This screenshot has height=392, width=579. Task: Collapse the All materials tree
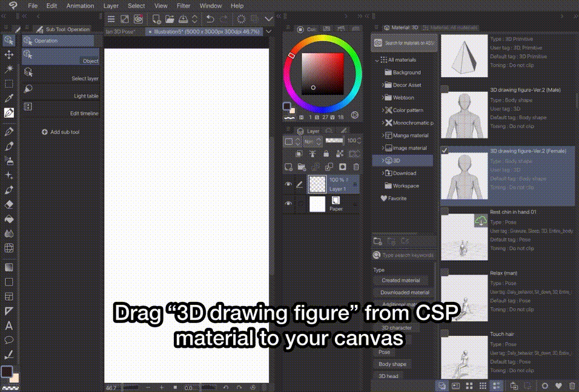(x=377, y=60)
